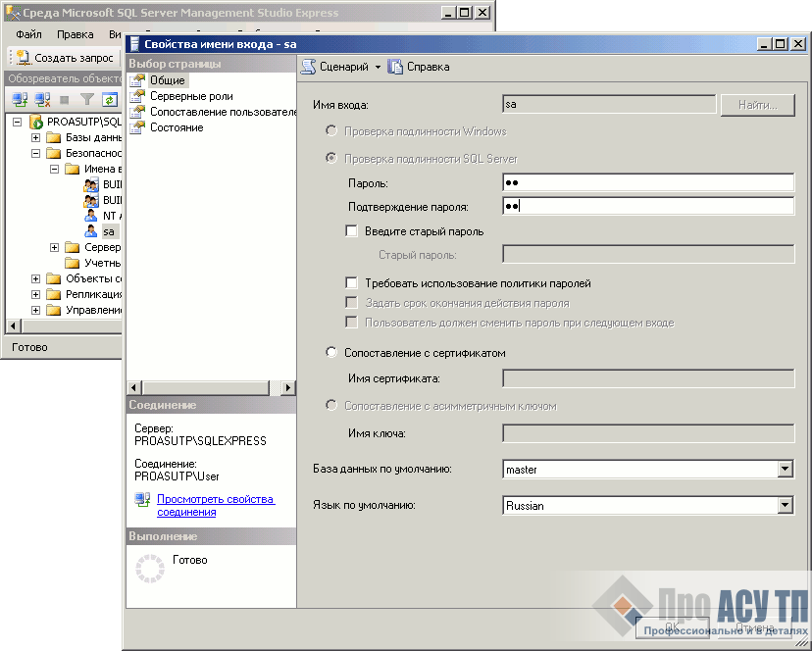Expand the Управление tree node

click(35, 310)
